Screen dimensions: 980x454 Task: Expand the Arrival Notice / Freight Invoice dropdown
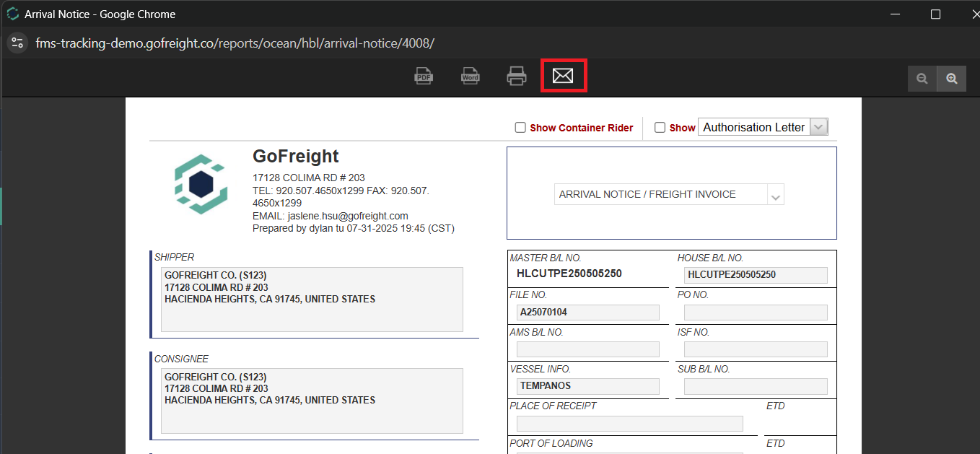point(775,195)
